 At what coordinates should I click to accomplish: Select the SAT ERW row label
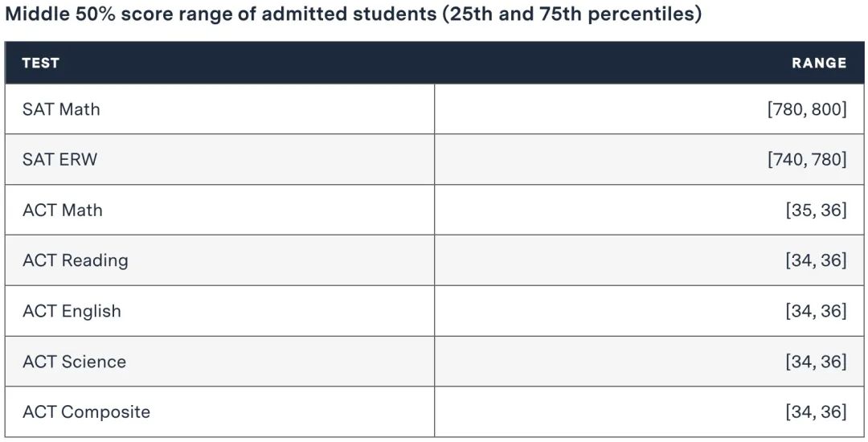tap(59, 159)
